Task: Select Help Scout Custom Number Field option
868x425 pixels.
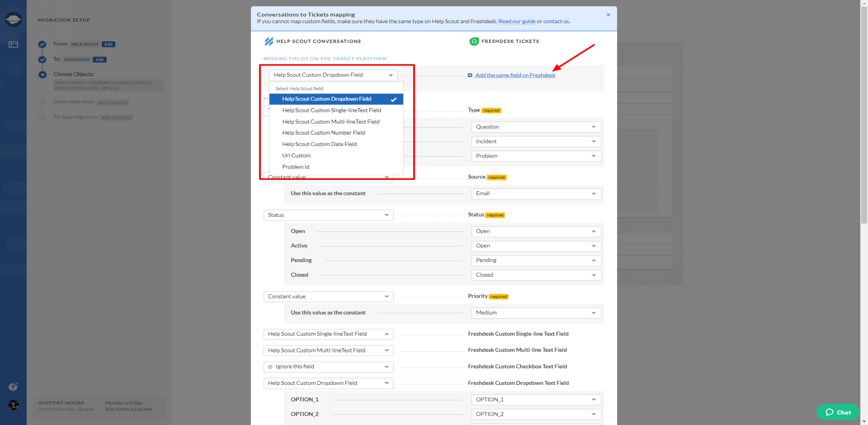Action: [336, 133]
